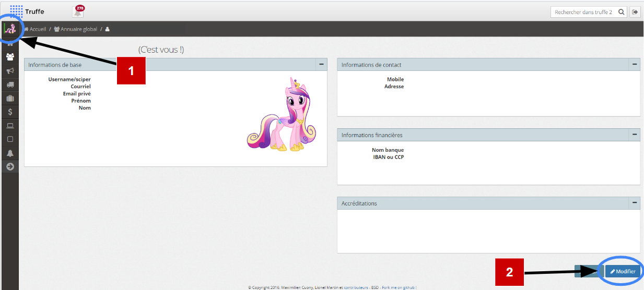Click the Truffe logo
This screenshot has width=644, height=290.
[x=27, y=11]
